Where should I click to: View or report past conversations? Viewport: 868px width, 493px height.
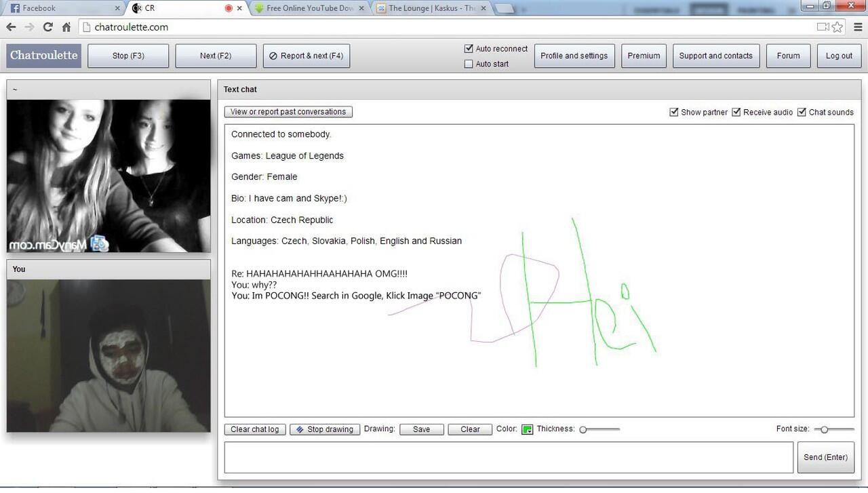pos(288,112)
